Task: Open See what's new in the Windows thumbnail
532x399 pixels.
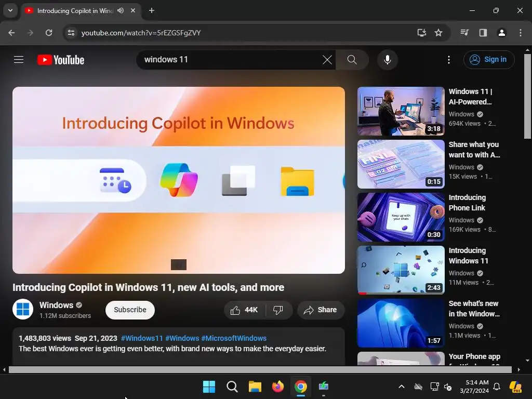Action: [401, 323]
